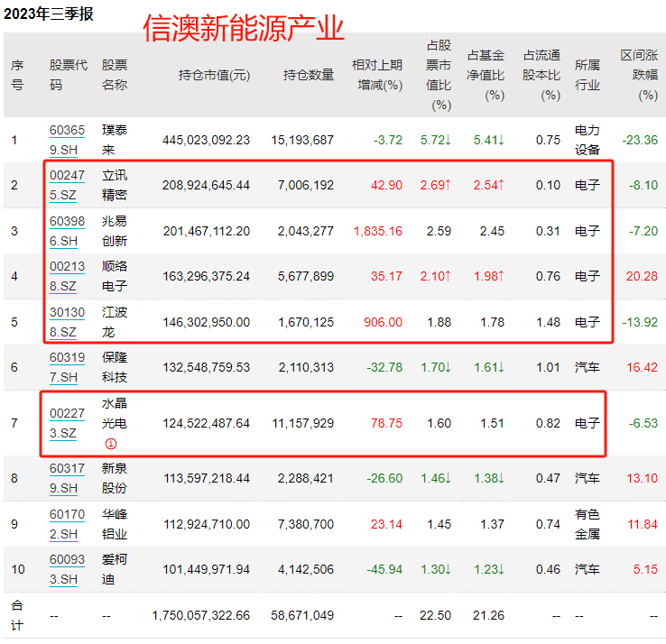The width and height of the screenshot is (666, 644).
Task: Click market value 201,467,112.20
Action: pos(207,231)
